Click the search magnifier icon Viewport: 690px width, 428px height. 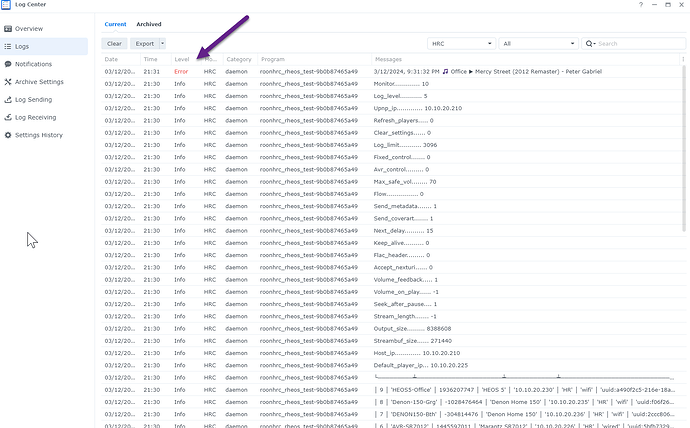coord(589,44)
